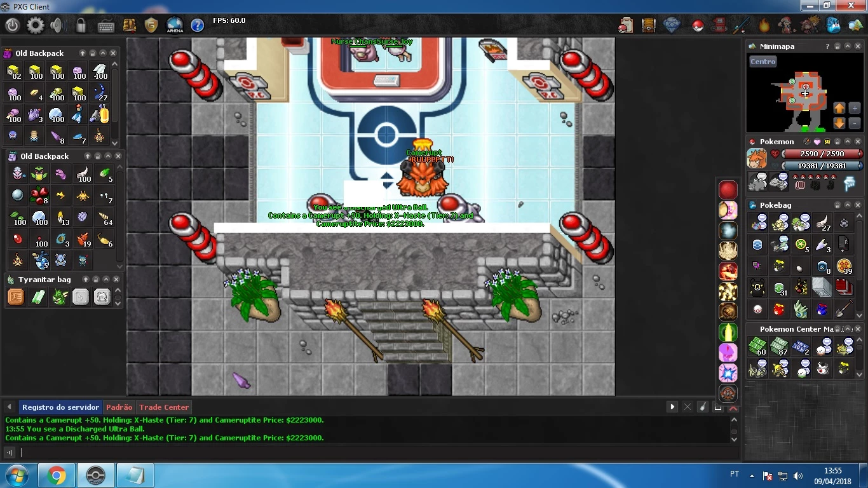Open the red pokedex icon
Screen dimensions: 868x488
click(719, 25)
